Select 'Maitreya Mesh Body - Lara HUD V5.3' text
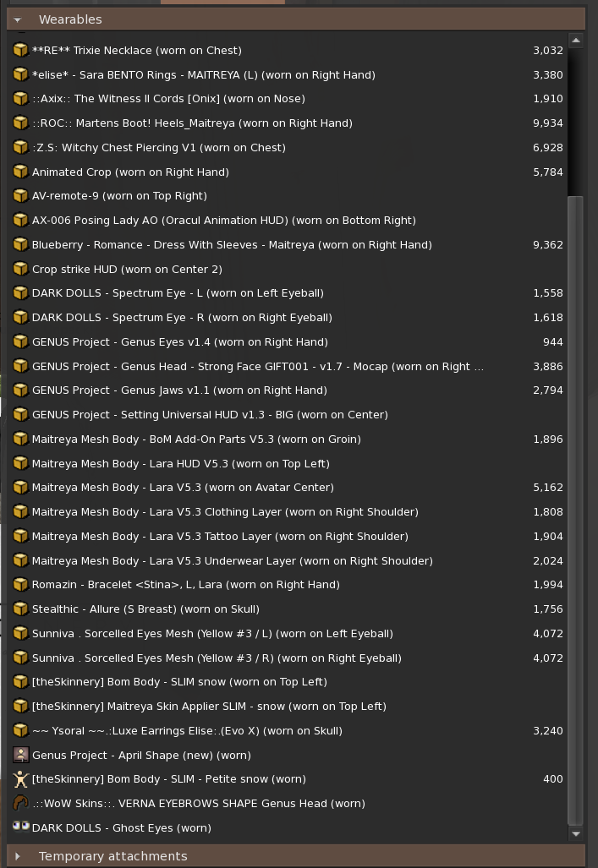 (x=181, y=463)
